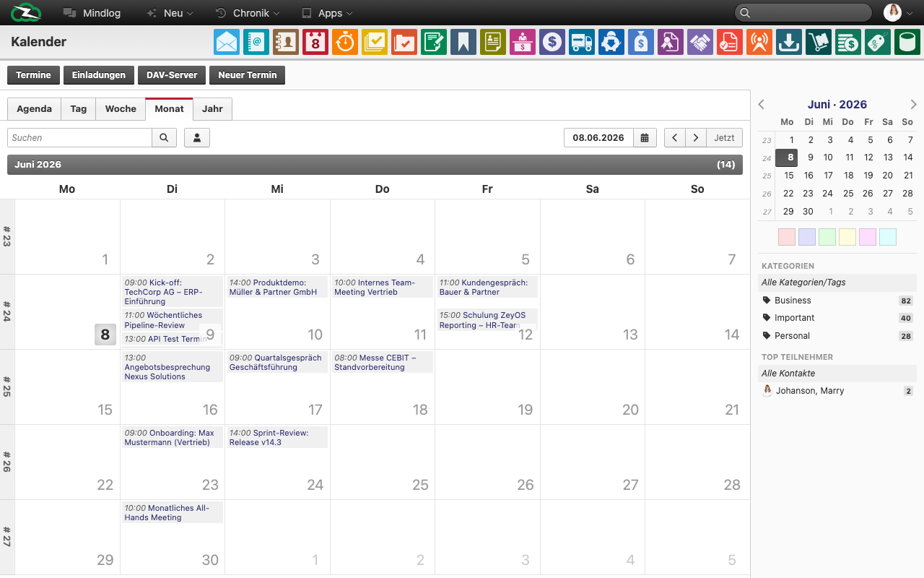Open the blue delivery truck icon

pyautogui.click(x=582, y=42)
